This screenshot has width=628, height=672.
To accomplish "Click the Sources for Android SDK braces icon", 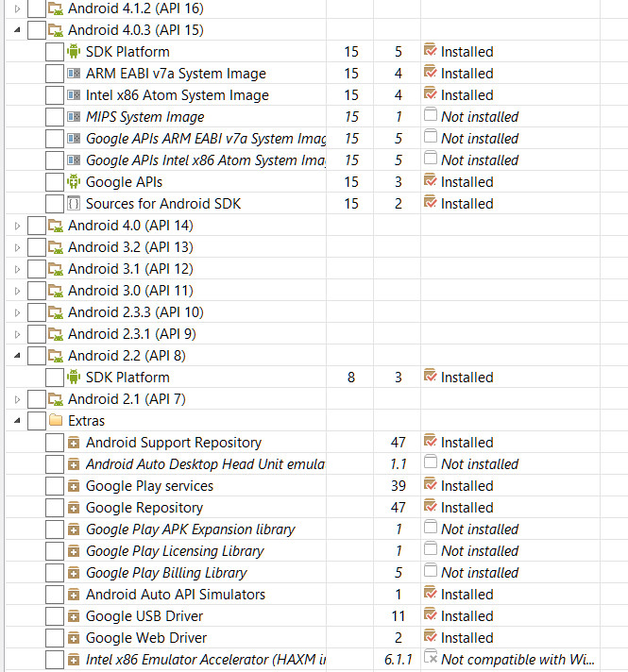I will click(74, 204).
